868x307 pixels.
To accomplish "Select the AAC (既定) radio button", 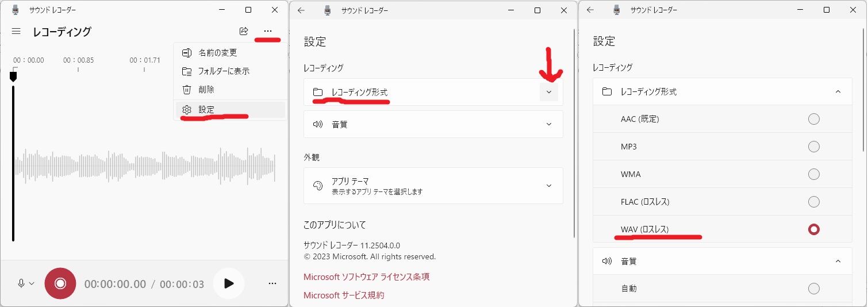I will coord(813,119).
